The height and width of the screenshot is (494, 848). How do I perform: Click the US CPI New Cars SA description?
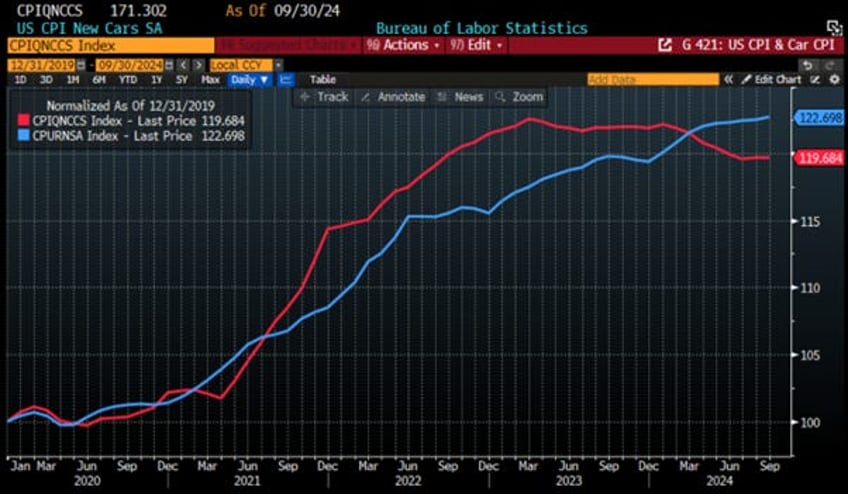click(89, 28)
